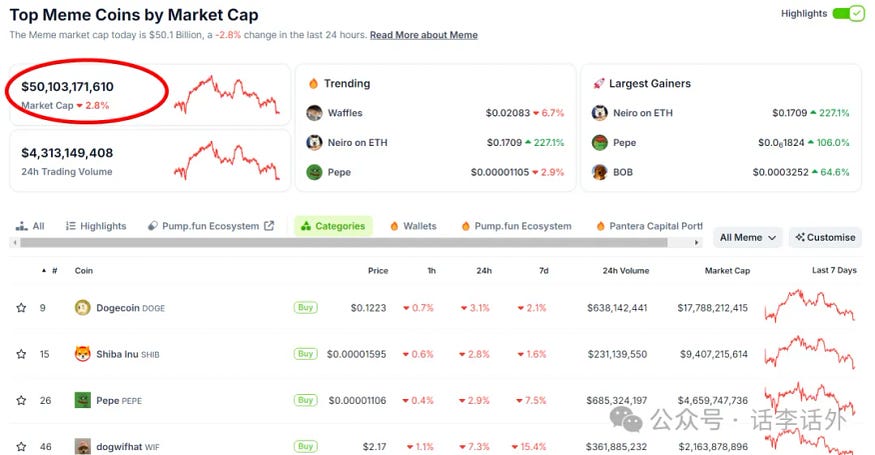Toggle the Highlights switch
The image size is (875, 455).
(x=847, y=14)
